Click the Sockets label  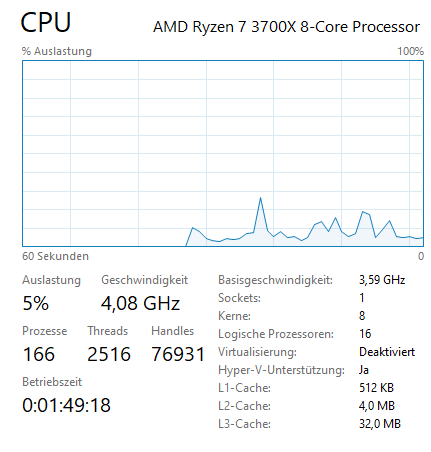point(239,298)
